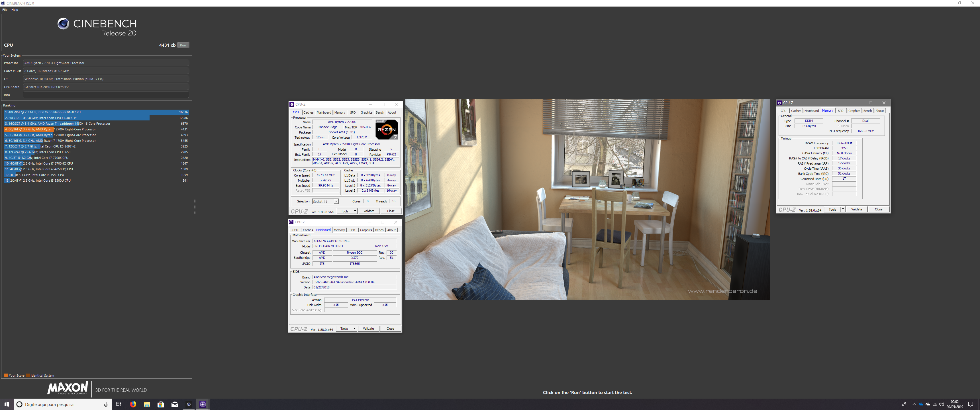Click Close button in Mainboard CPU-Z window
The image size is (980, 410).
pyautogui.click(x=390, y=329)
